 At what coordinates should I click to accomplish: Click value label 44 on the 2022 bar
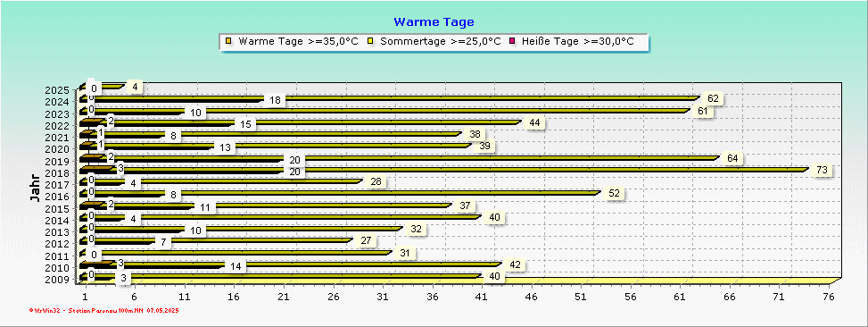point(534,122)
